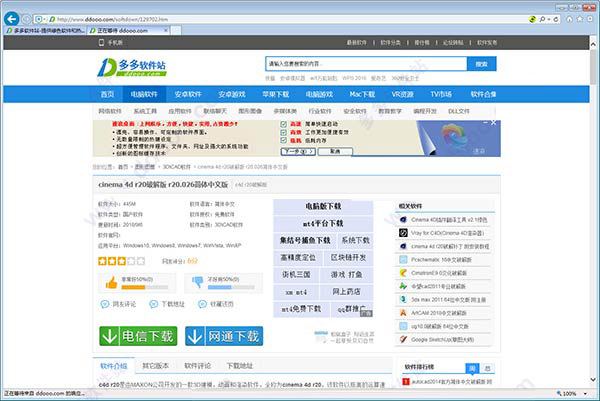600x401 pixels.
Task: Click the third rating star
Action: 122,261
